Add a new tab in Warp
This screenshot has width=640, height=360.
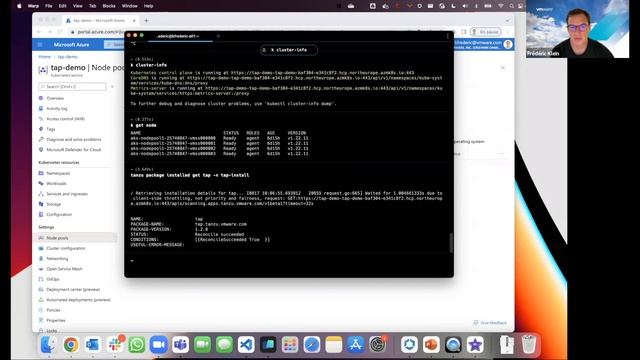218,36
